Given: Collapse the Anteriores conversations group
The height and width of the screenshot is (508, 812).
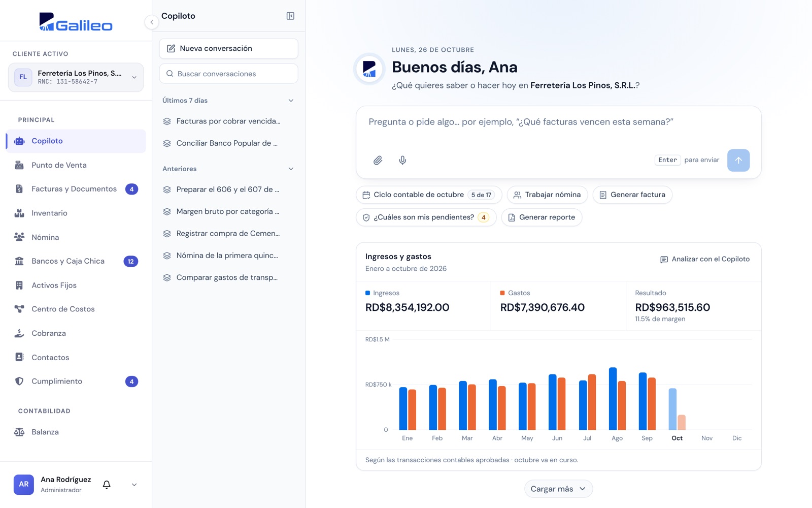Looking at the screenshot, I should pyautogui.click(x=291, y=169).
